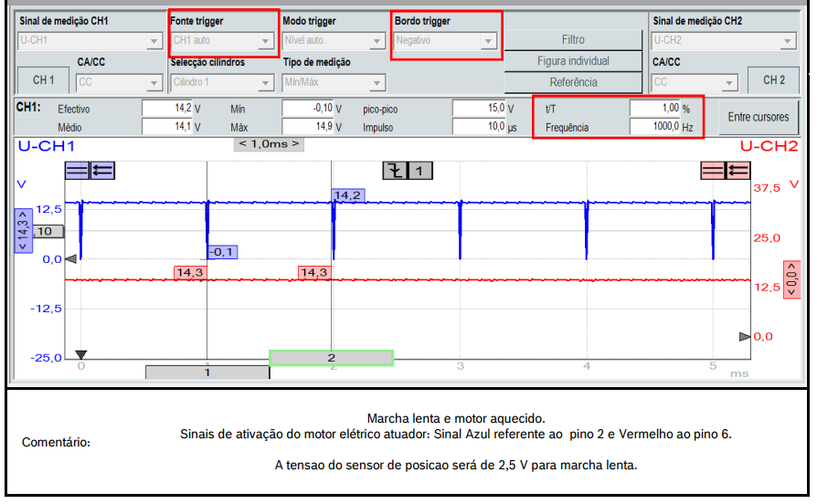Click the blue CH1 horizontal lines icon
The height and width of the screenshot is (504, 817).
pos(77,170)
